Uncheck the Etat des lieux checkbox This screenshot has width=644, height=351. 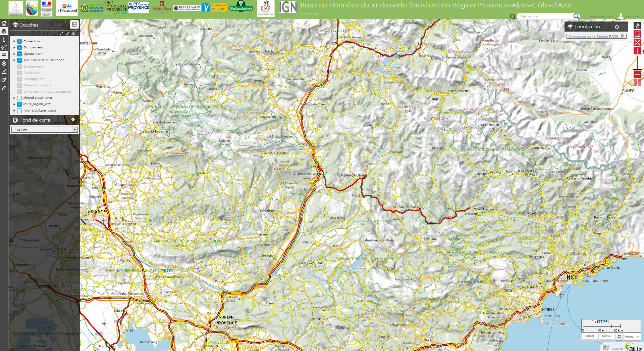click(19, 47)
